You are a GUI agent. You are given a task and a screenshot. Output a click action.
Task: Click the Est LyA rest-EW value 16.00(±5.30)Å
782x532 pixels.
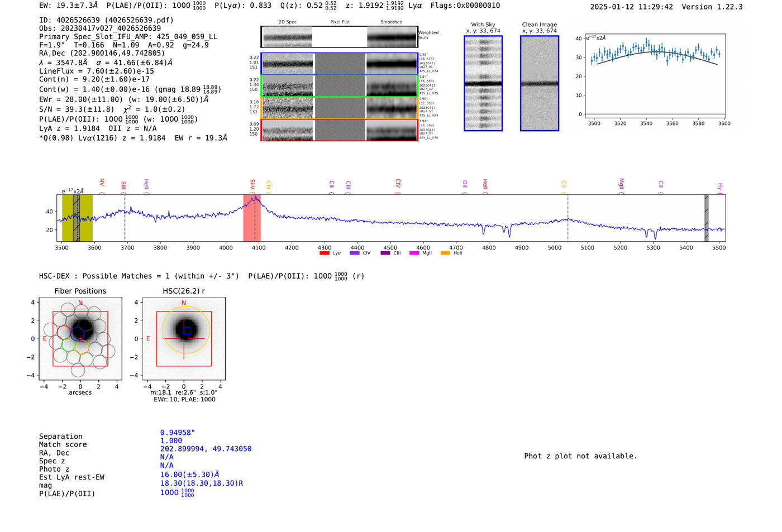(189, 475)
